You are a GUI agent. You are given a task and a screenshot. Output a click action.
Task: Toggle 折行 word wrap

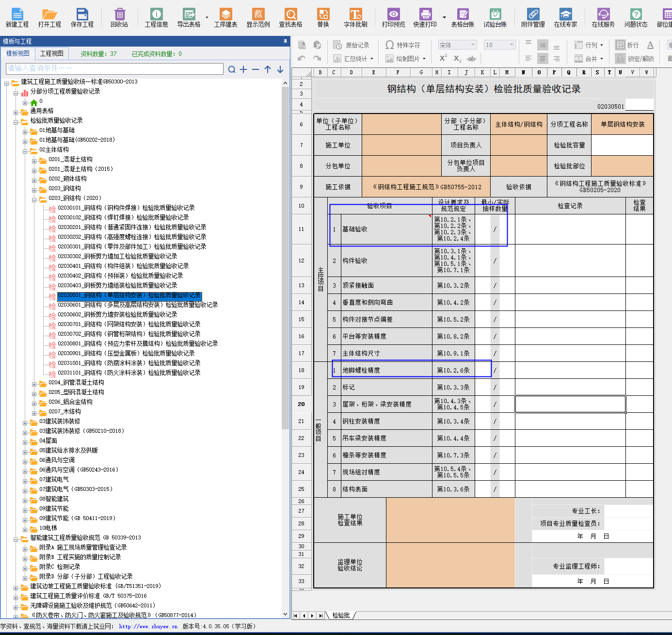(x=627, y=45)
